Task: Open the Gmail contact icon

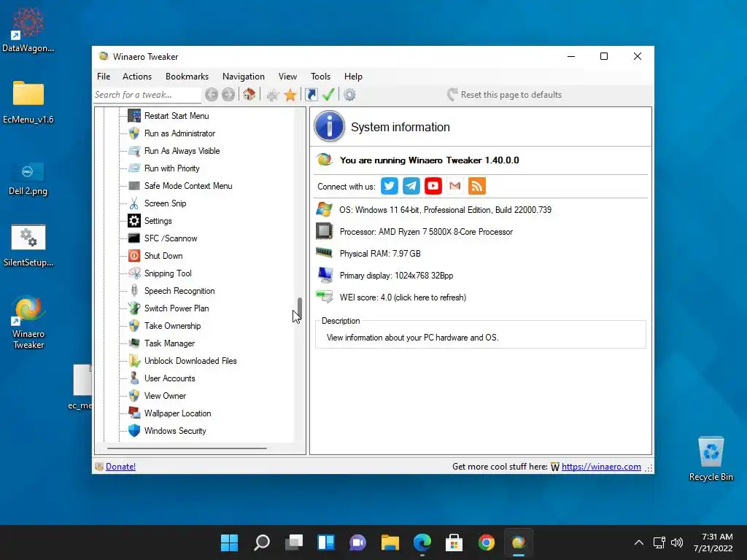Action: click(x=455, y=186)
